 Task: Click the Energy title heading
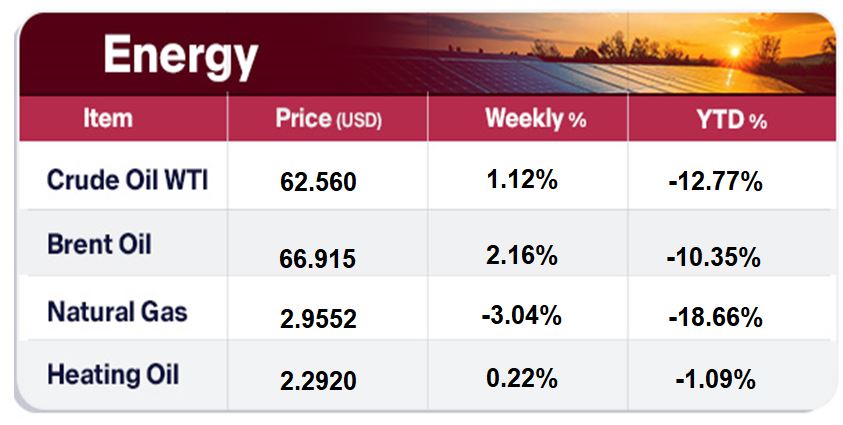(x=180, y=55)
